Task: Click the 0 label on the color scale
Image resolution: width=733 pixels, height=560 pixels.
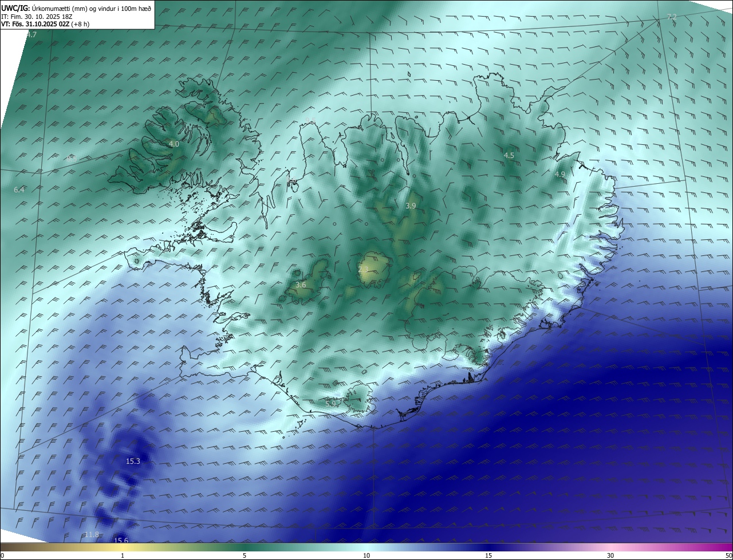Action: click(2, 555)
